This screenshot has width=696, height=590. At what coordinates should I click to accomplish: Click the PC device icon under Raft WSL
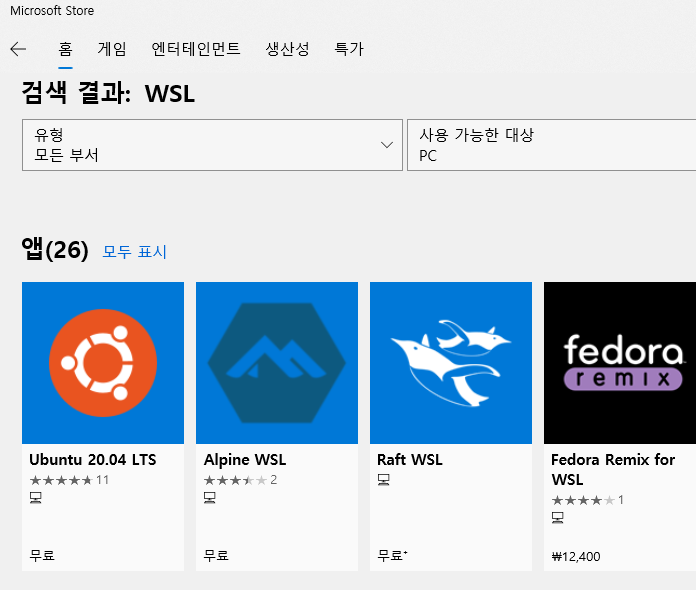click(384, 479)
